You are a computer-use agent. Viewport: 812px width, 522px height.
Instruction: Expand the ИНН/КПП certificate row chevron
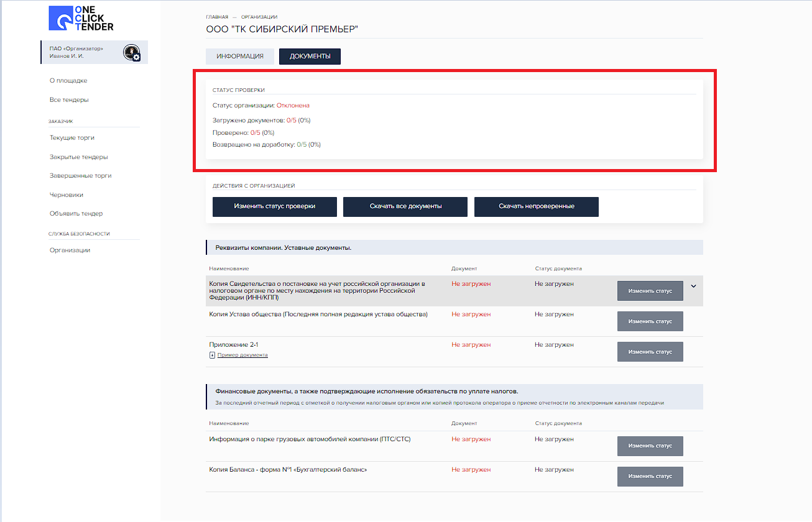(693, 286)
